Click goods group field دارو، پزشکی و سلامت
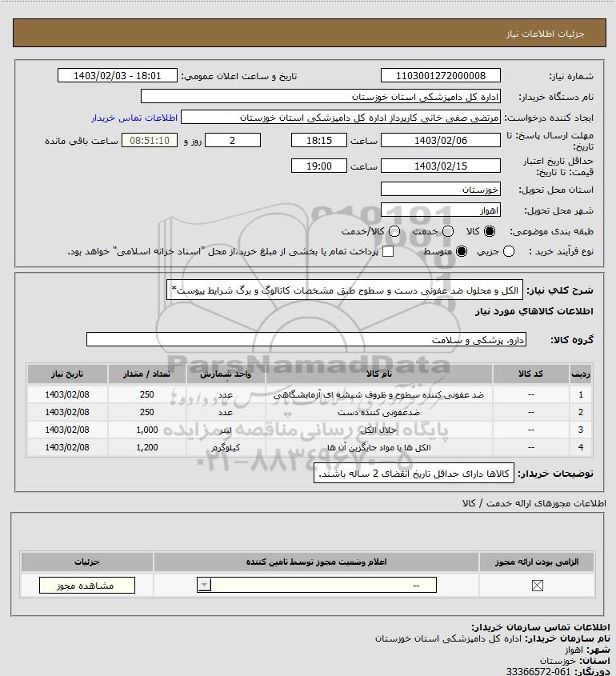Viewport: 616px width, 676px height. coord(306,340)
